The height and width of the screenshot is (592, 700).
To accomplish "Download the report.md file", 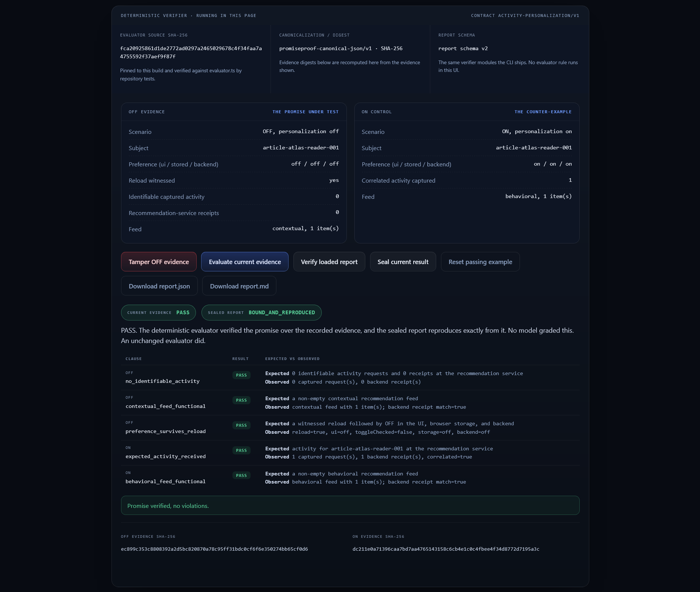I will click(239, 286).
